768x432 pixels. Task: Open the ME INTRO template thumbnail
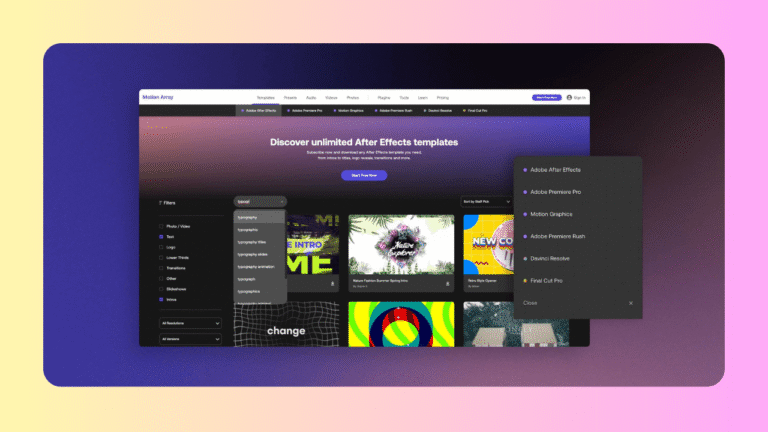coord(312,244)
